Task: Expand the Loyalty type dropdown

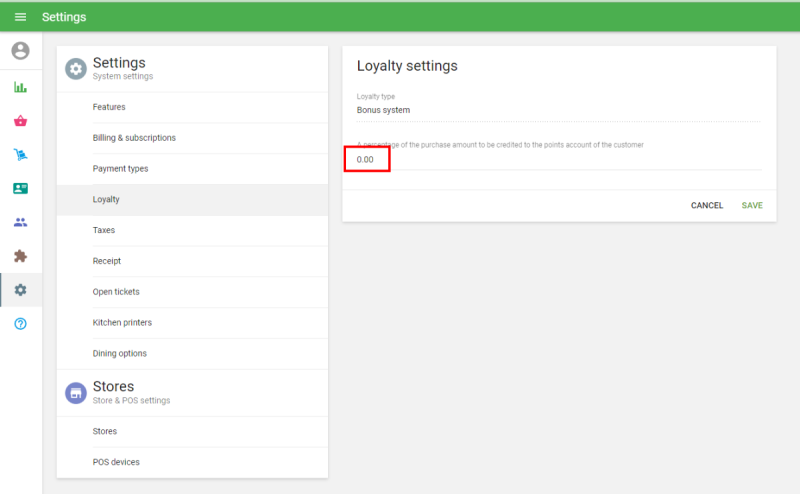Action: 558,110
